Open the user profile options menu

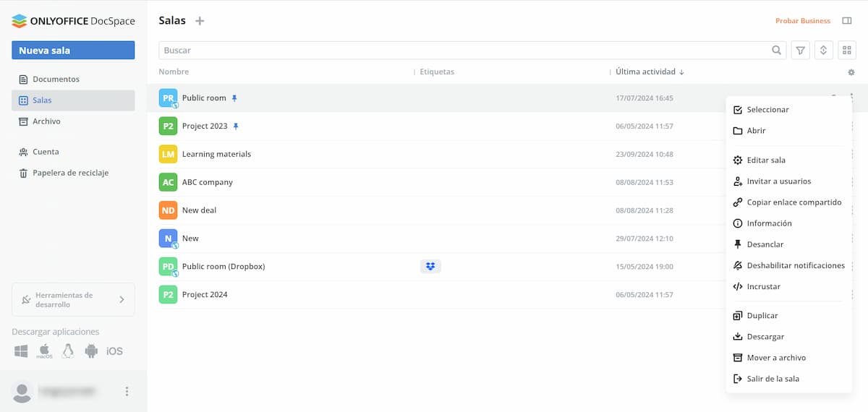point(127,391)
